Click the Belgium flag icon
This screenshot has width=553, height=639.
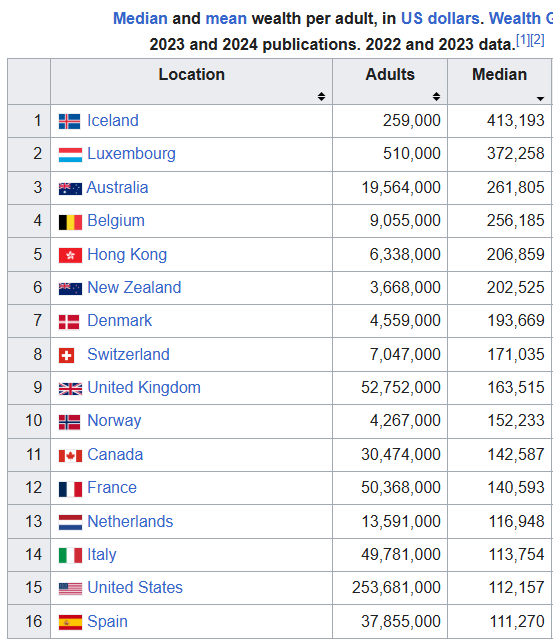click(70, 222)
